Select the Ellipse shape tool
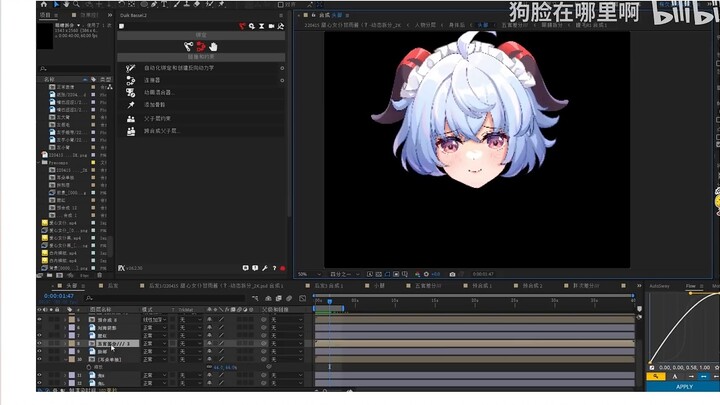Image resolution: width=720 pixels, height=405 pixels. point(144,4)
